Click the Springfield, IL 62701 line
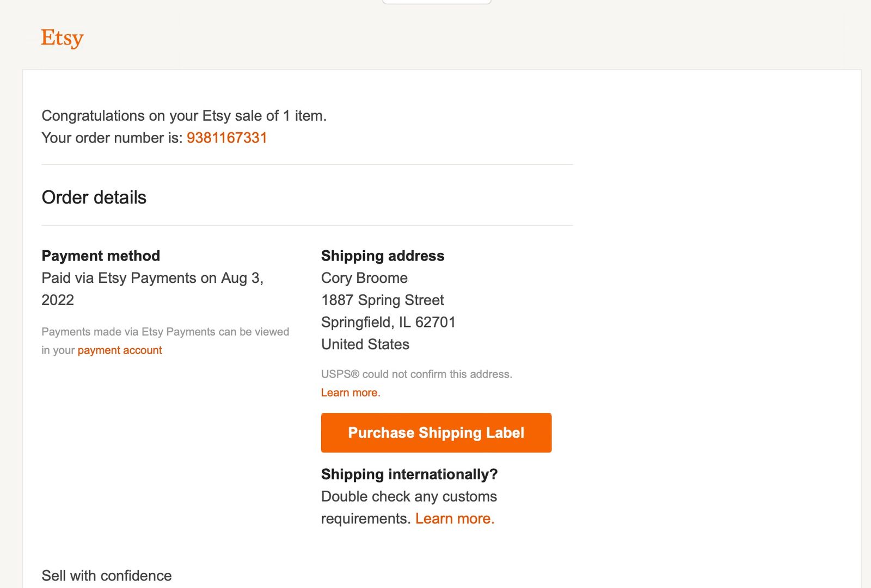This screenshot has width=871, height=588. (388, 322)
